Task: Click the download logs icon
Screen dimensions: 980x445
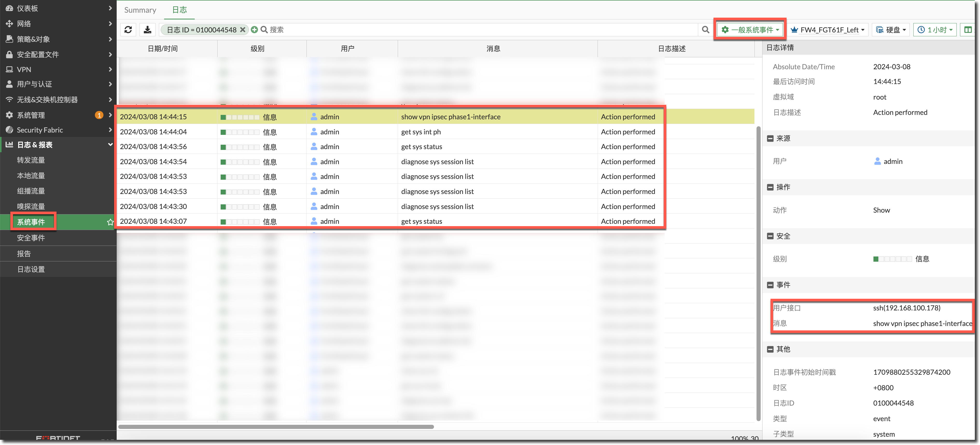Action: pos(148,30)
